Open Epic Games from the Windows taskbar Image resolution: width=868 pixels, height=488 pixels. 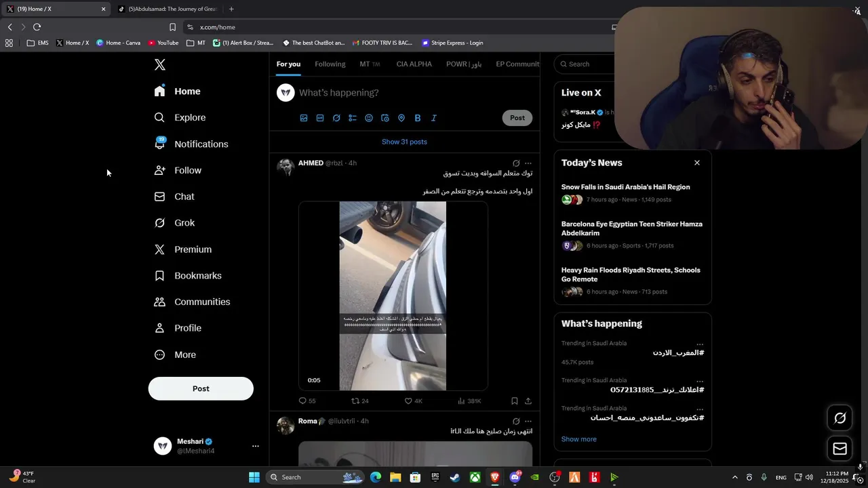pos(435,477)
